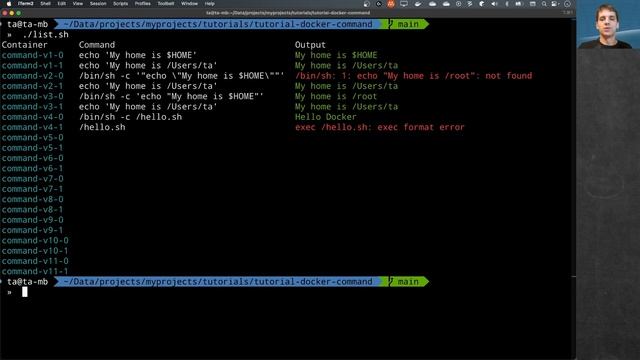Image resolution: width=640 pixels, height=360 pixels.
Task: Click output 'My home is /root'
Action: (x=336, y=96)
